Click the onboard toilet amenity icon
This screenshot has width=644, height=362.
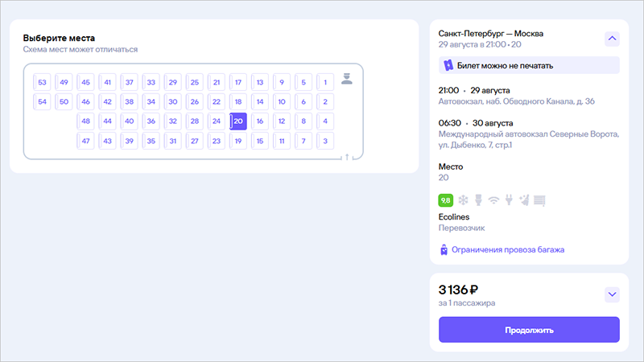pos(478,200)
